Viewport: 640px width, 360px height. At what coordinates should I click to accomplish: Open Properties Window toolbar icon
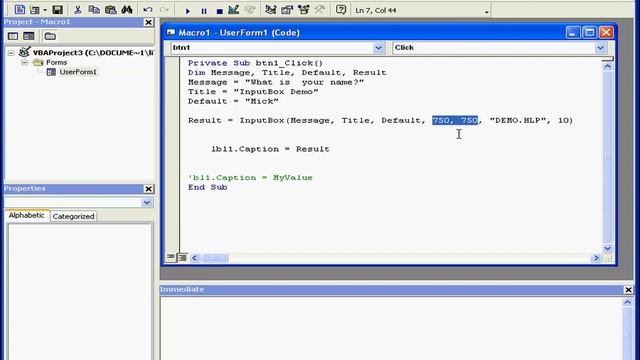tap(287, 10)
